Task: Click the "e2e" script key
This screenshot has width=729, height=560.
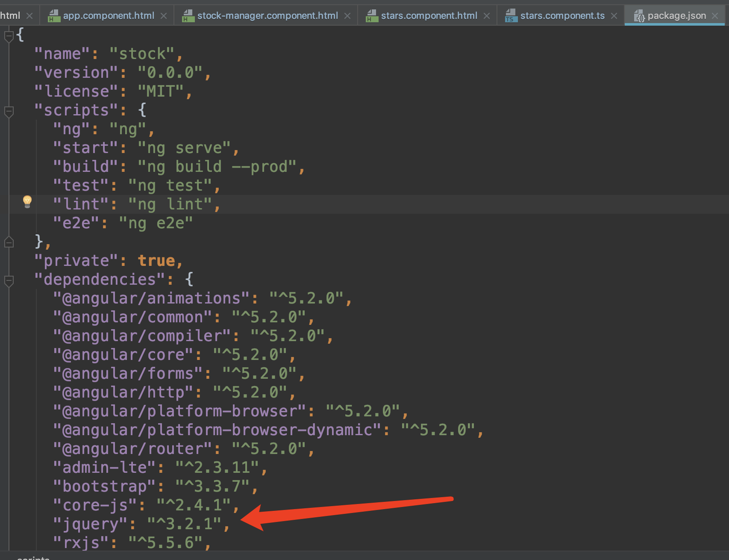Action: 76,223
